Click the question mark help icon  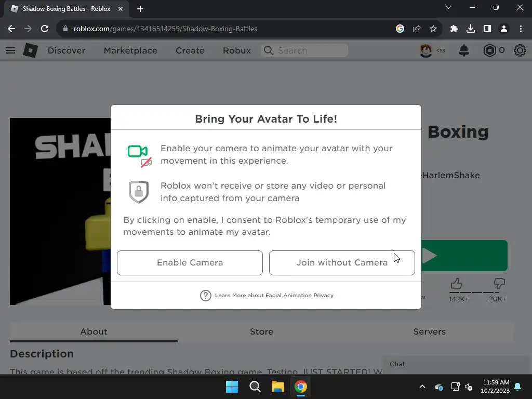(205, 296)
